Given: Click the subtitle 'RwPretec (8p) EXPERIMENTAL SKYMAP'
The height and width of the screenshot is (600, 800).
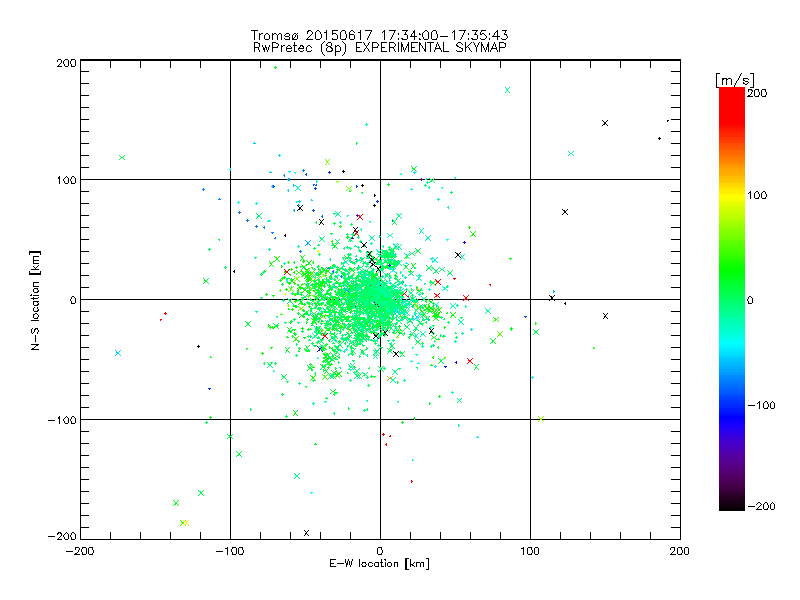Looking at the screenshot, I should [380, 48].
